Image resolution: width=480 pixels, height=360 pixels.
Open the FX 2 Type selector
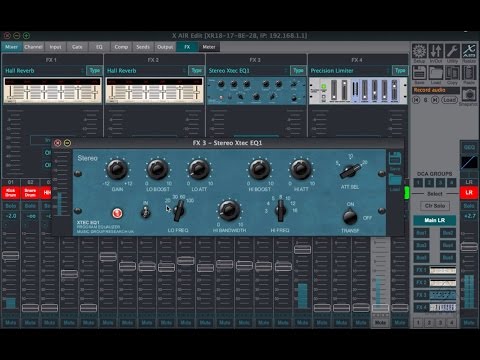coord(196,71)
